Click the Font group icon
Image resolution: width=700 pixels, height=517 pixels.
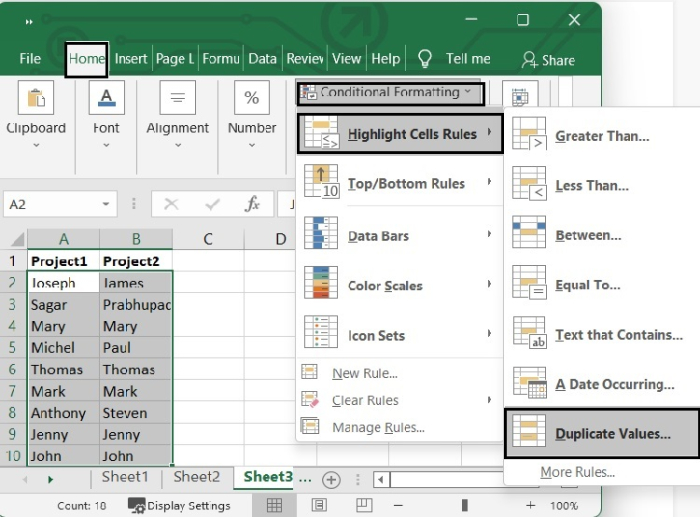[106, 98]
